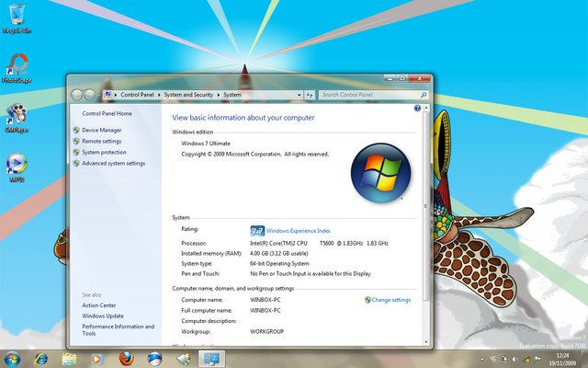The width and height of the screenshot is (588, 368).
Task: Open Device Manager link
Action: click(102, 131)
